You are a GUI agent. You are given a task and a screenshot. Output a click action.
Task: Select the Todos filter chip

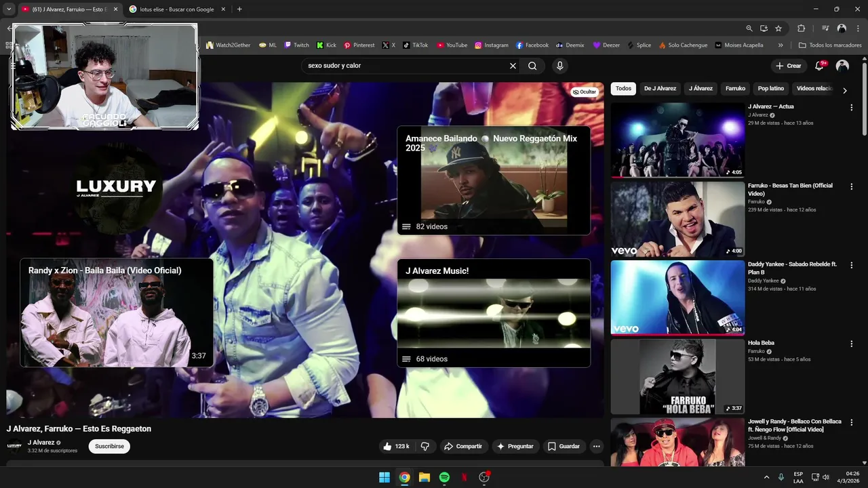pyautogui.click(x=623, y=89)
